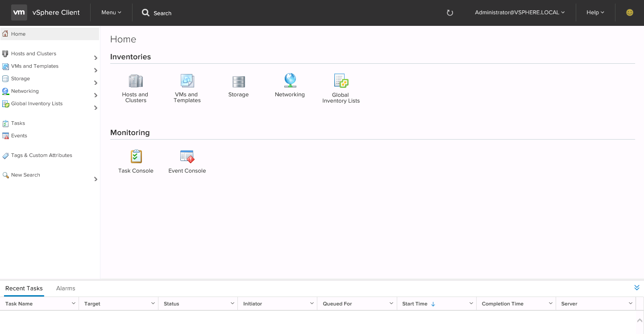Image resolution: width=644 pixels, height=334 pixels.
Task: Open Storage large inventory icon
Action: pyautogui.click(x=238, y=82)
